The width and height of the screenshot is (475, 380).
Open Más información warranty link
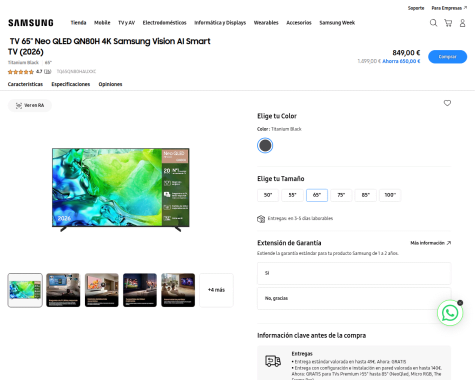click(430, 243)
